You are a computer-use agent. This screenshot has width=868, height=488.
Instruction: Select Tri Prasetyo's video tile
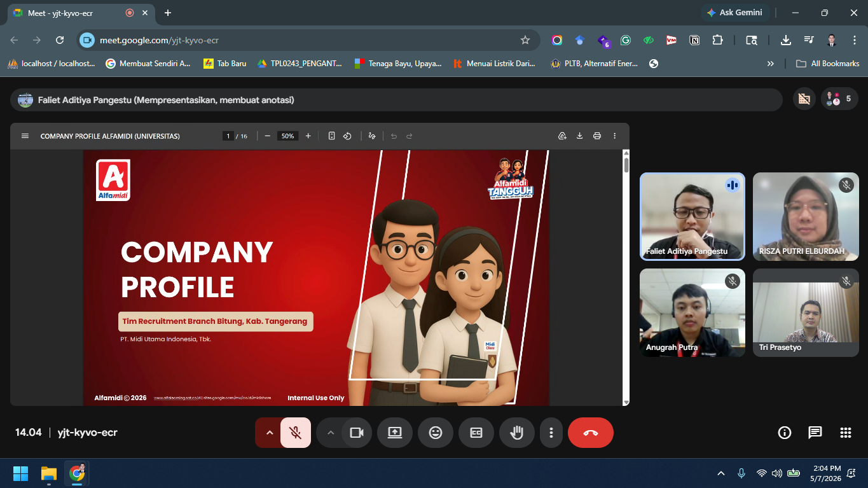(806, 312)
